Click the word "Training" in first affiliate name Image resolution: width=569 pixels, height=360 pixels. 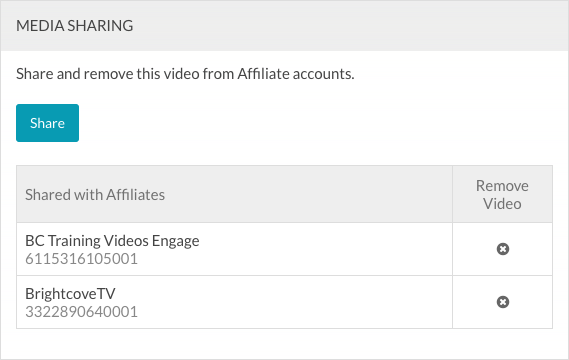pos(74,241)
